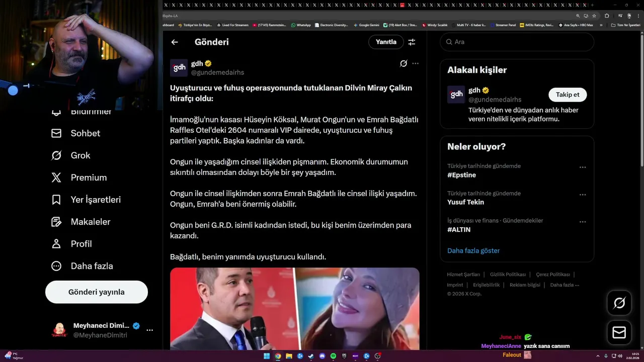Open Google Gemini bookmark
The width and height of the screenshot is (644, 362).
366,25
